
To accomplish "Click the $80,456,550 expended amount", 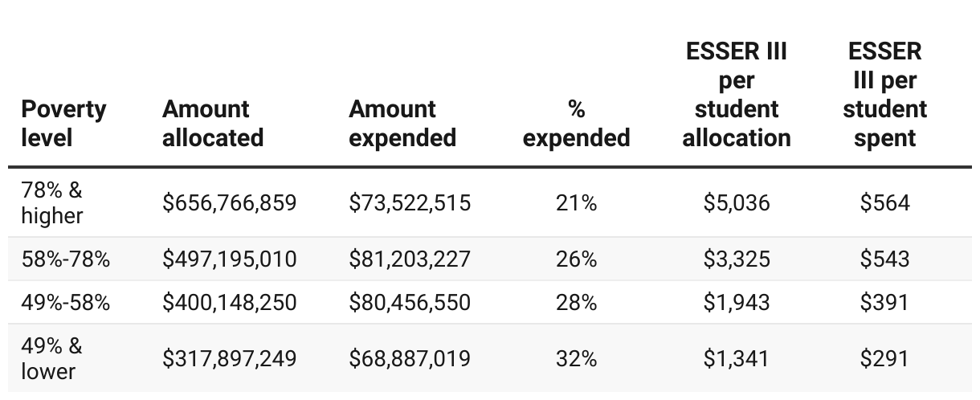I will [x=410, y=302].
